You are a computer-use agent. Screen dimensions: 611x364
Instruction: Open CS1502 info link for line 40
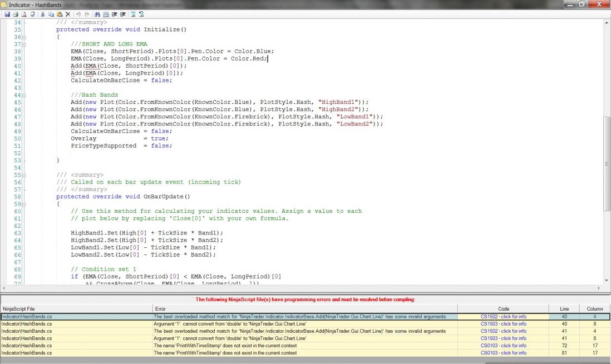pos(503,317)
